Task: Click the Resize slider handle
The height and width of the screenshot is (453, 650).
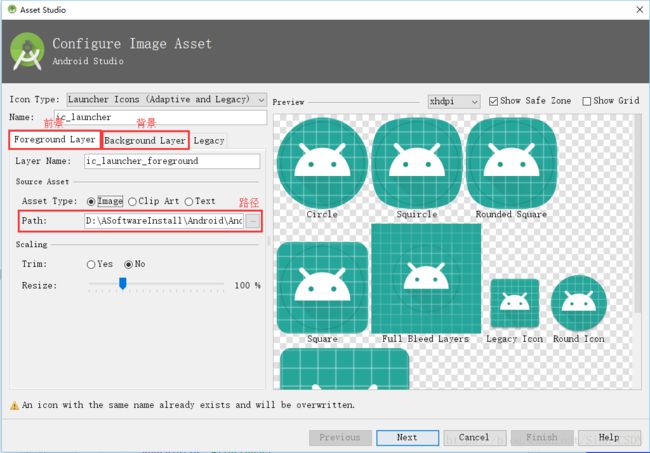Action: click(x=123, y=283)
